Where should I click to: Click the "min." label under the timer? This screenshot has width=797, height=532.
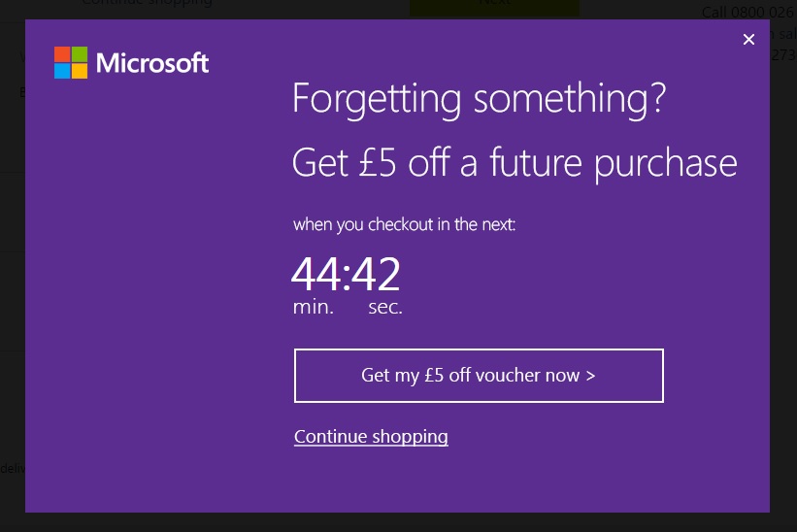pyautogui.click(x=314, y=307)
